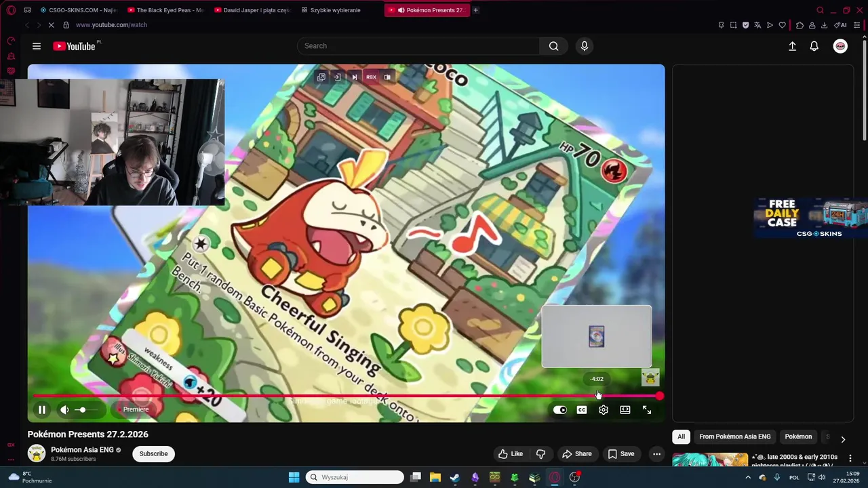The width and height of the screenshot is (868, 488).
Task: Go to YouTube home via logo
Action: point(75,46)
